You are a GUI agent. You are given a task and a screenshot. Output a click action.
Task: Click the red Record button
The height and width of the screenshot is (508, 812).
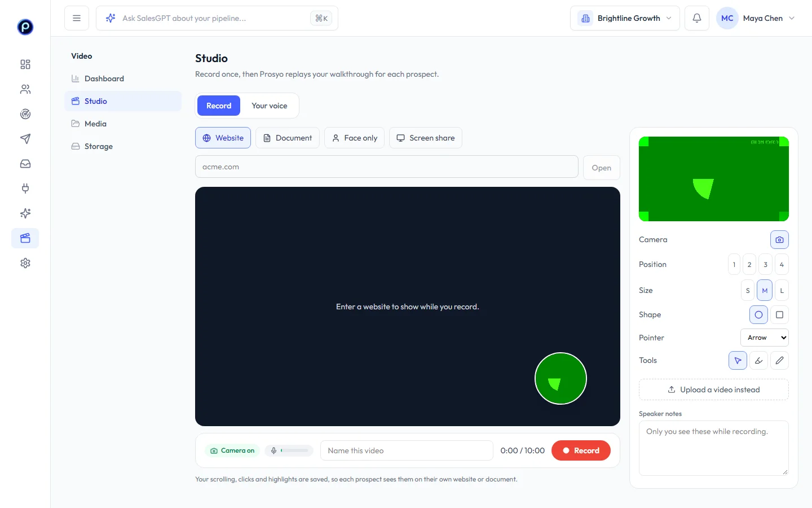point(581,450)
